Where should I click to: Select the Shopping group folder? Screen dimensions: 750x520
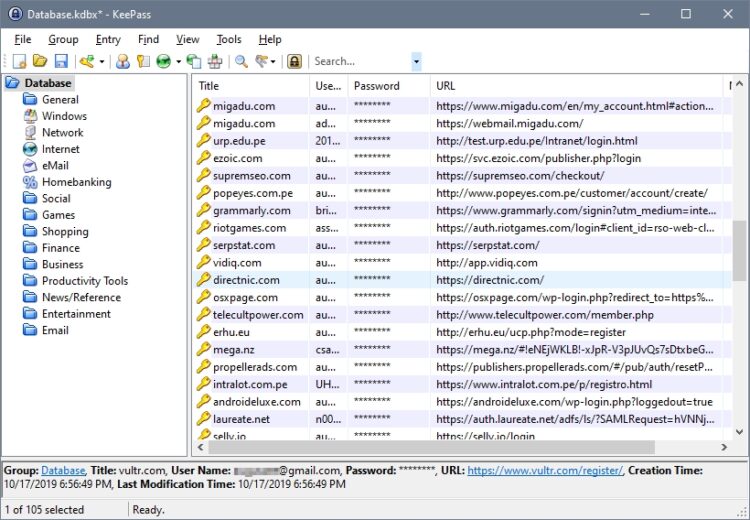(x=65, y=232)
